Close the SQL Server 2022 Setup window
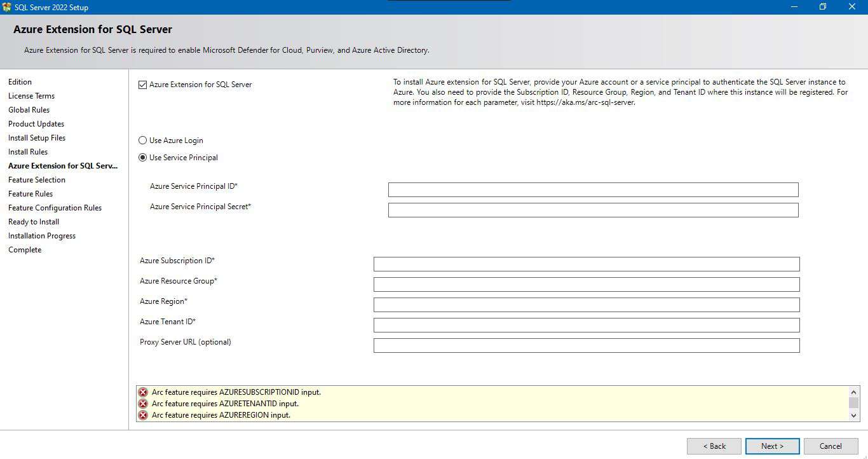The image size is (868, 459). click(852, 7)
